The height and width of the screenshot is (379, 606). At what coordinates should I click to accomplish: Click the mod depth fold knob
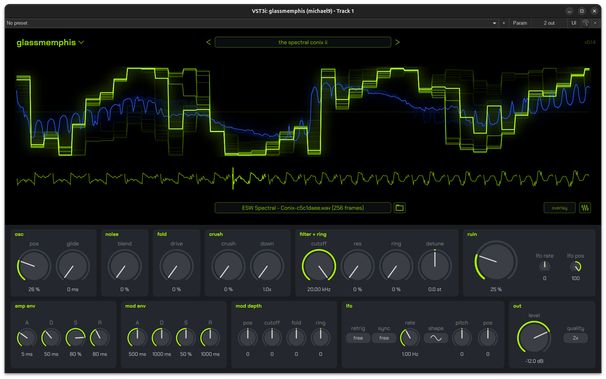(296, 338)
